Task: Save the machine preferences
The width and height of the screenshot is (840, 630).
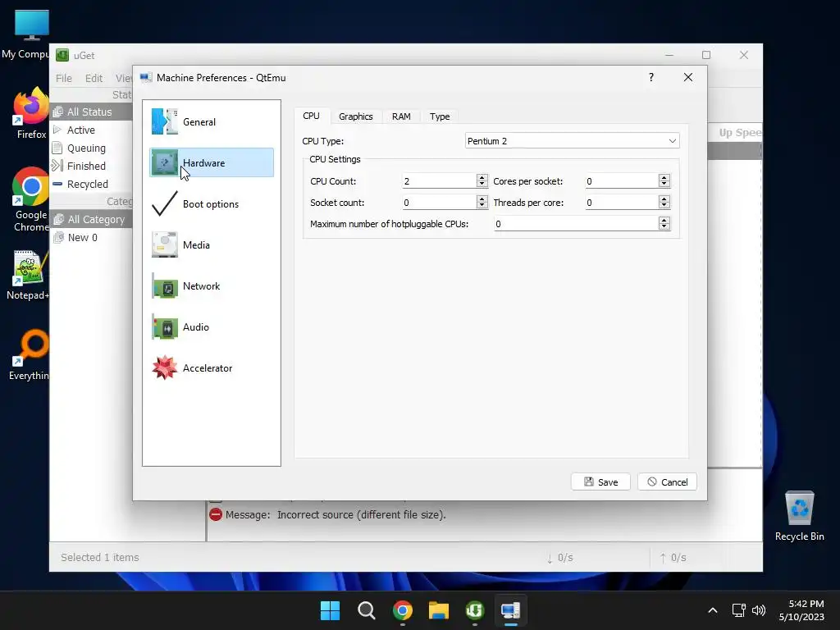Action: [x=600, y=482]
